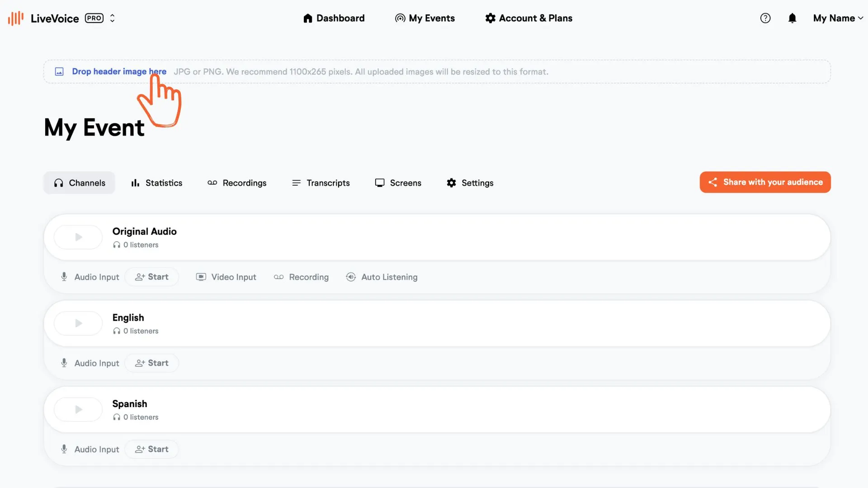Click the English channel name
Viewport: 868px width, 488px height.
(x=128, y=318)
